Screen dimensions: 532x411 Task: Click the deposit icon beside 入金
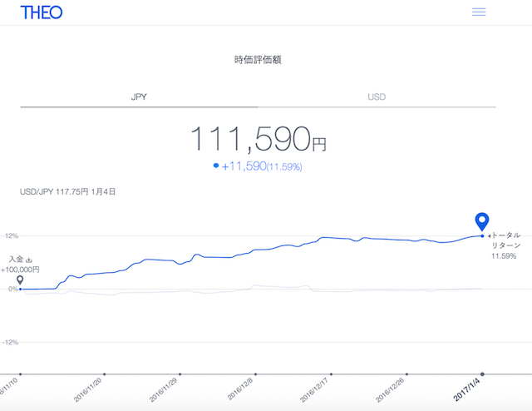pyautogui.click(x=29, y=259)
